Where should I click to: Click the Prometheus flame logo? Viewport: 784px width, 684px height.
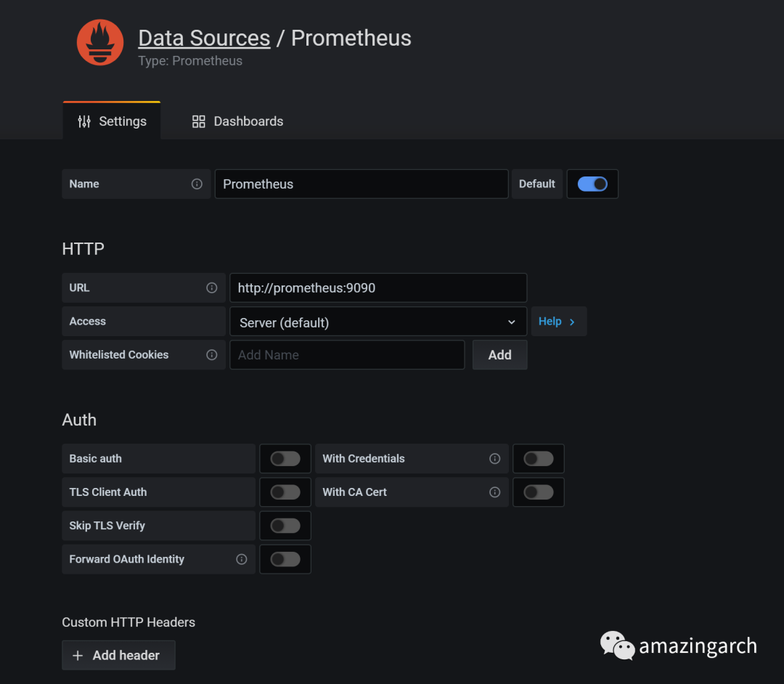click(x=100, y=43)
